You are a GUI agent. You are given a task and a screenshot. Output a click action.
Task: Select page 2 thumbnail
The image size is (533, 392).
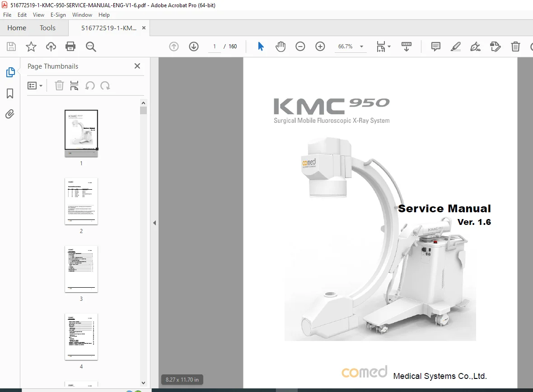(81, 201)
